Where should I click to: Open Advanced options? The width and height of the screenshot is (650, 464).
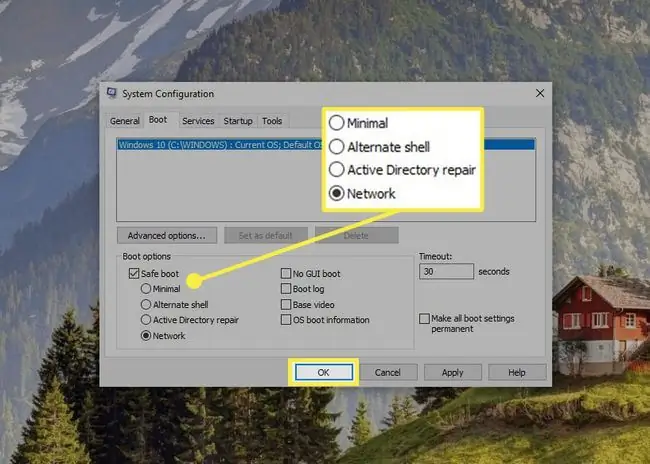(167, 236)
